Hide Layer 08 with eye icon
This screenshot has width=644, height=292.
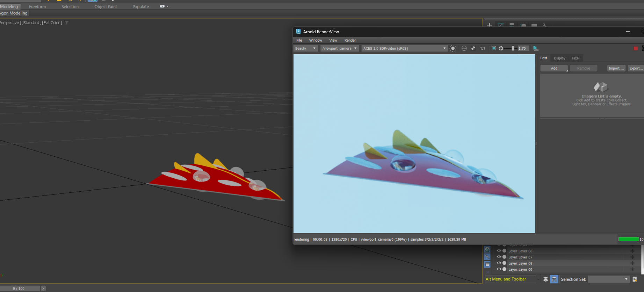[x=499, y=263]
